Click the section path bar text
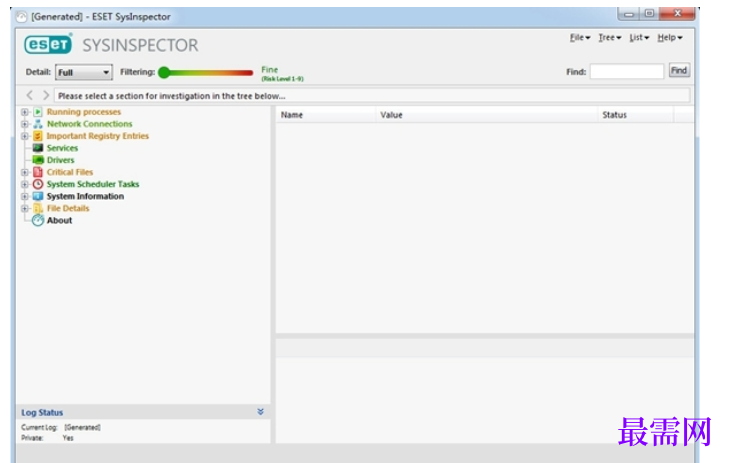Image resolution: width=730 pixels, height=463 pixels. pyautogui.click(x=172, y=96)
